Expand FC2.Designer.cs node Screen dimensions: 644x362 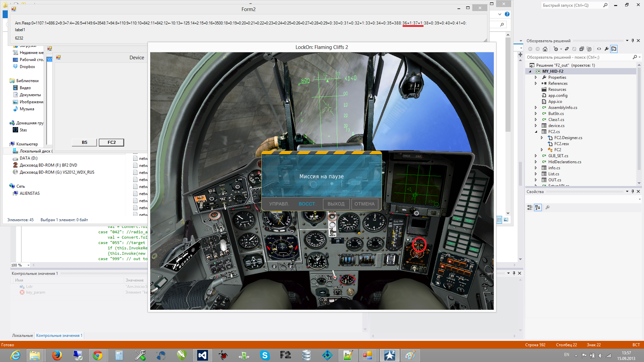[x=542, y=138]
